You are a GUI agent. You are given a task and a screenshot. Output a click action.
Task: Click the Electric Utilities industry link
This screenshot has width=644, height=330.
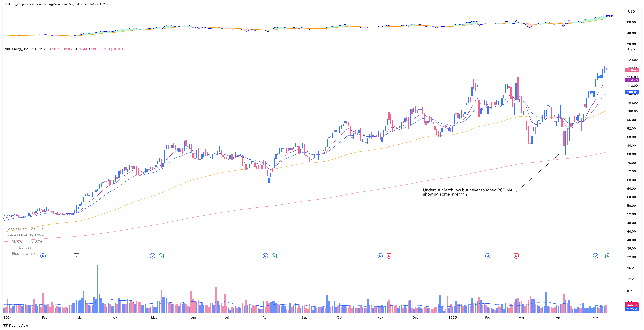(x=25, y=253)
